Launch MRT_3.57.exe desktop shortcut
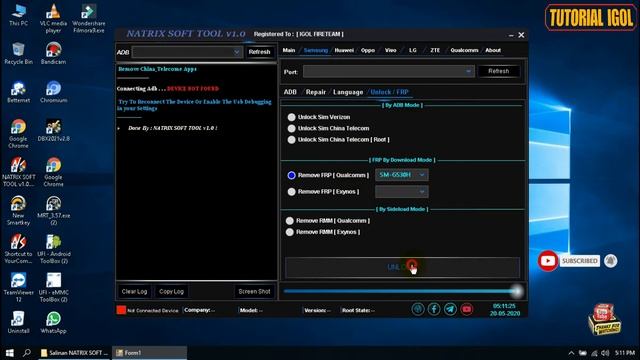 point(53,210)
